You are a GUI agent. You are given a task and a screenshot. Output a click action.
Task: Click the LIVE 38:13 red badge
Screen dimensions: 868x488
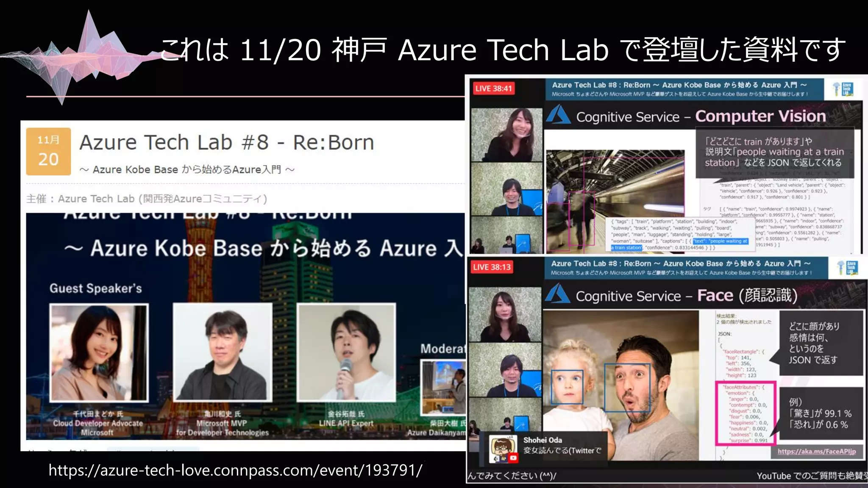point(492,267)
